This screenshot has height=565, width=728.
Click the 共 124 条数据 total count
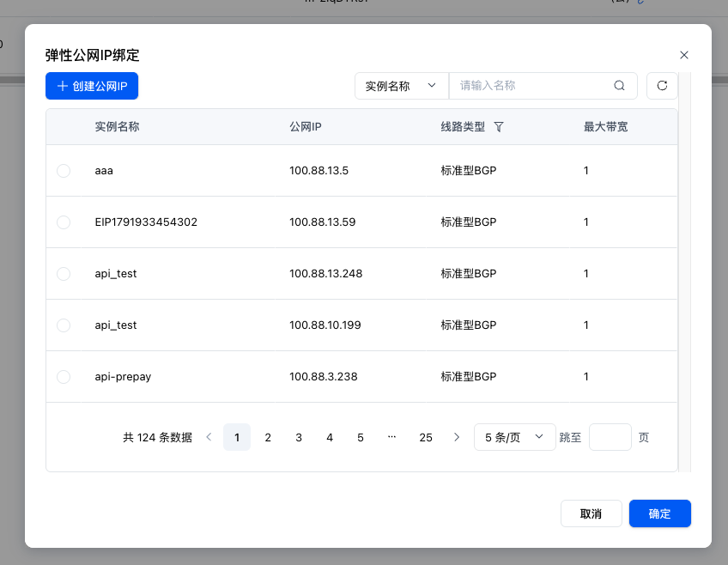click(x=157, y=437)
